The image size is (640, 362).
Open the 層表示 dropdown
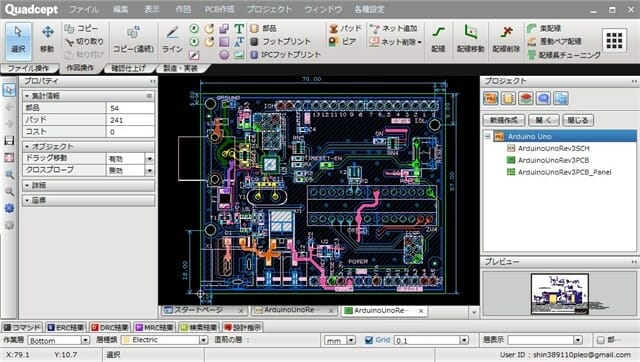[x=578, y=340]
